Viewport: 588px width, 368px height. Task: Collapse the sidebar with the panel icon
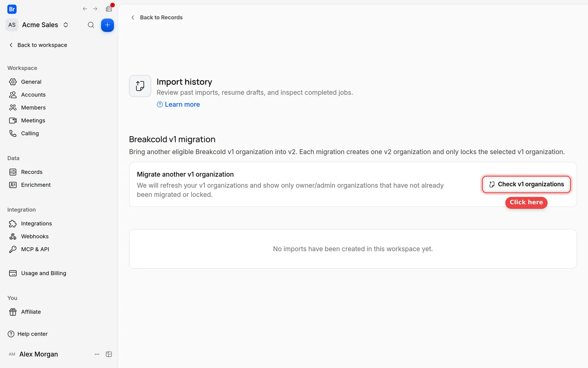[109, 354]
